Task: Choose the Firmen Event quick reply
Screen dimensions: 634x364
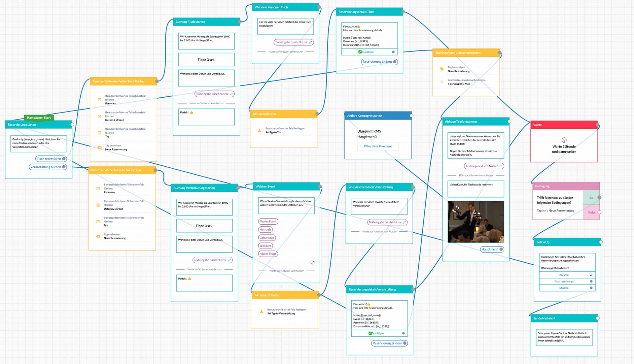Action: 268,221
